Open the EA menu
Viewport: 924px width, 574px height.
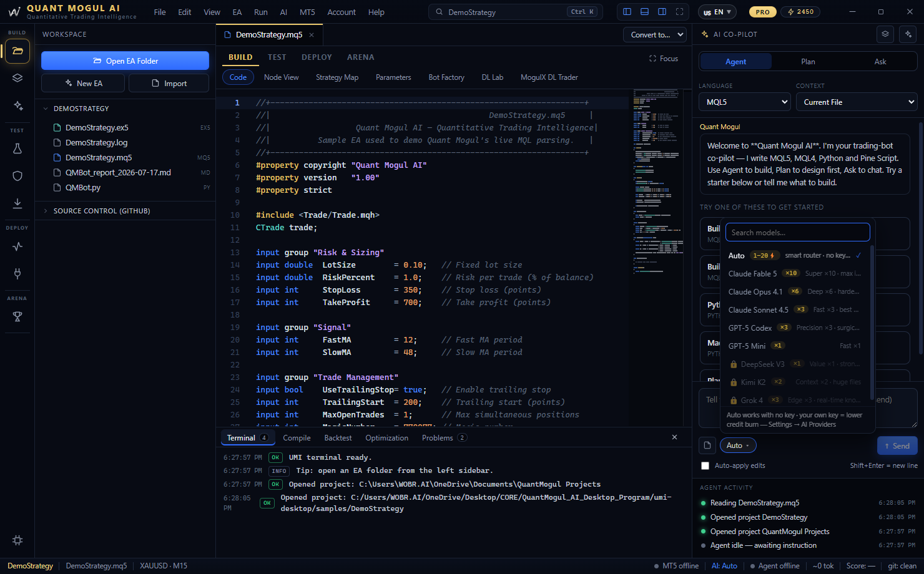(237, 12)
